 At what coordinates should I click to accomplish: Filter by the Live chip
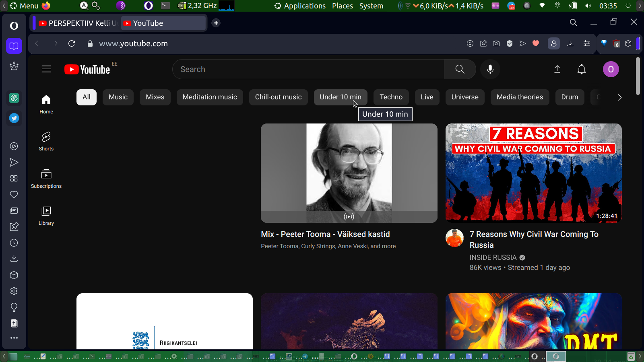tap(427, 97)
